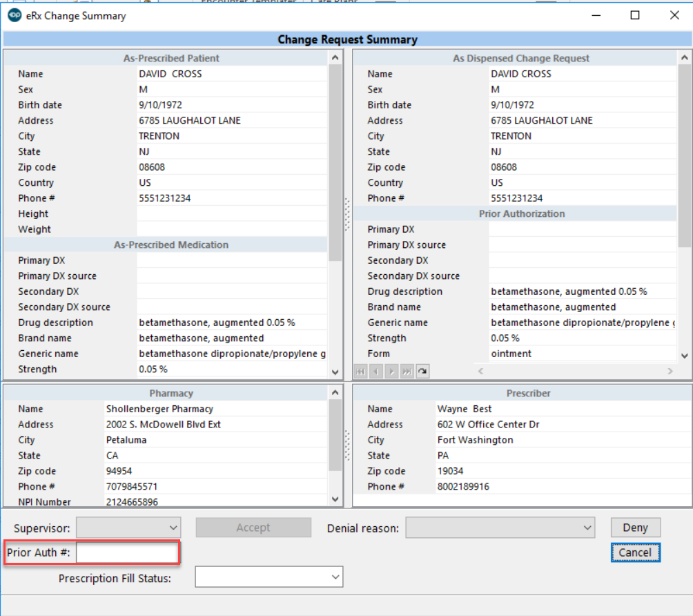
Task: Select pharmacy address 2002 S. McDowell Blvd Ext
Action: point(163,425)
